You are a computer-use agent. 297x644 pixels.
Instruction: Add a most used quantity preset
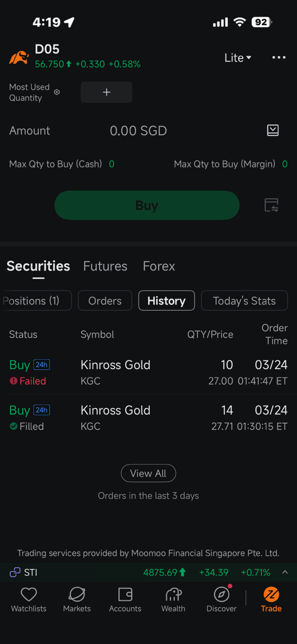(x=106, y=92)
